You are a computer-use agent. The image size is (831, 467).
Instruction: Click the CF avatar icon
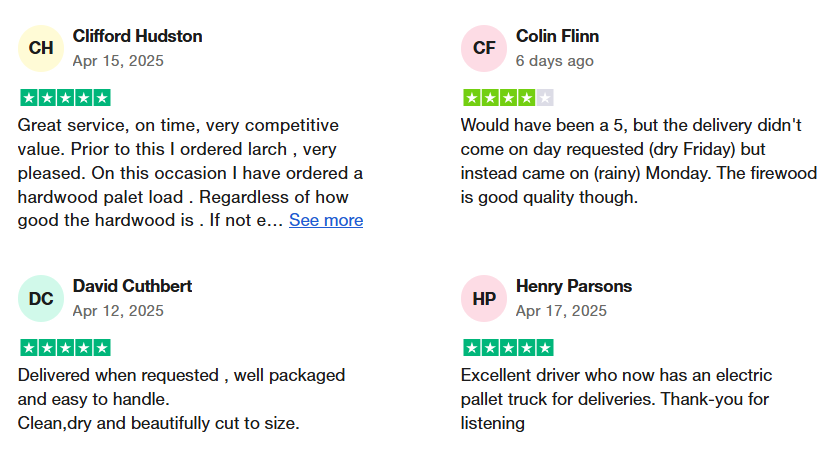pyautogui.click(x=484, y=48)
